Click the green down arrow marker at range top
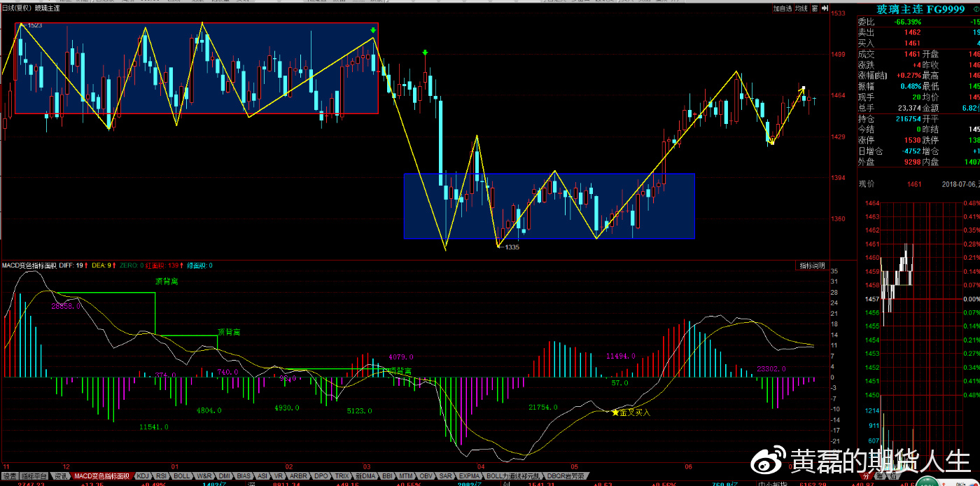The image size is (980, 486). tap(374, 30)
